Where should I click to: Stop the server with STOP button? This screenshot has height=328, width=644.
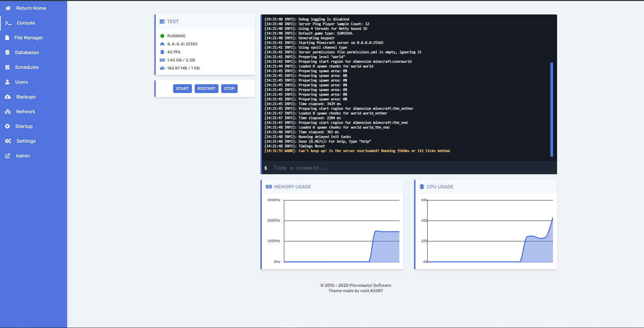(x=229, y=89)
